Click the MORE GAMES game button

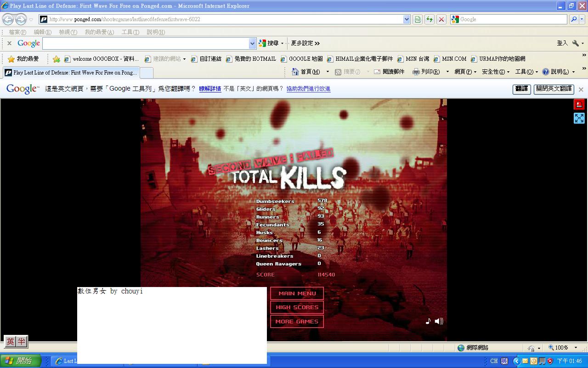coord(297,322)
